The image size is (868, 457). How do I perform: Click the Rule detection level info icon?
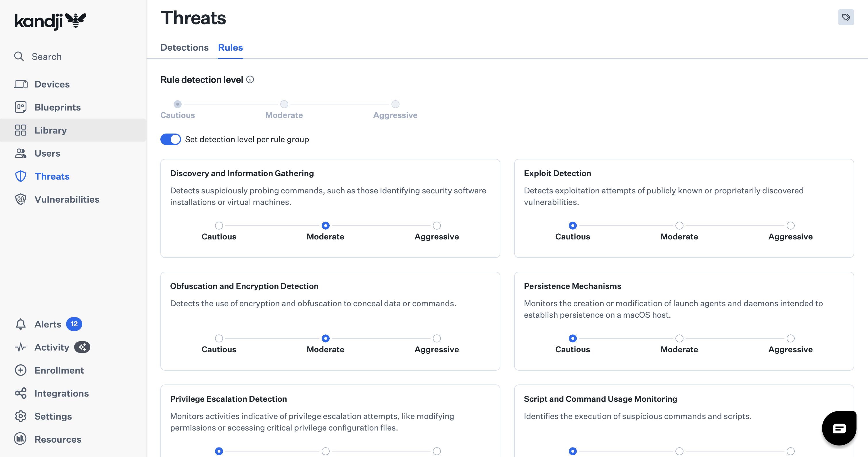[250, 80]
